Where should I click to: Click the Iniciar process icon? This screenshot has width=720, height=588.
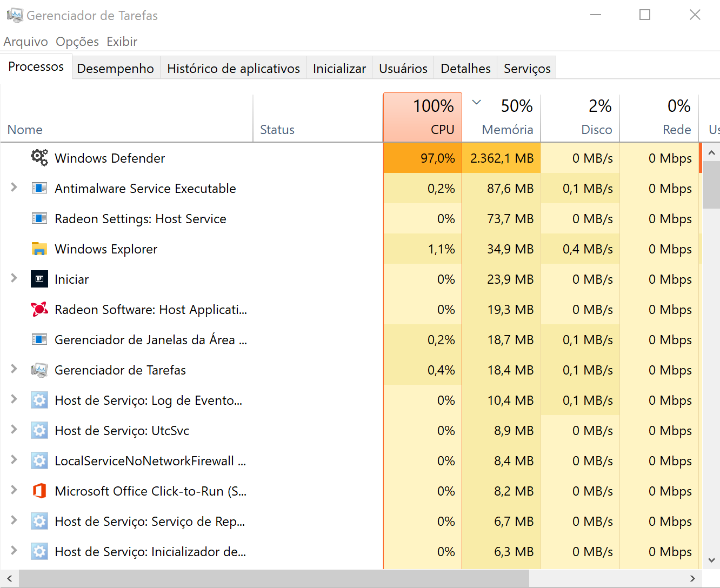[x=39, y=279]
